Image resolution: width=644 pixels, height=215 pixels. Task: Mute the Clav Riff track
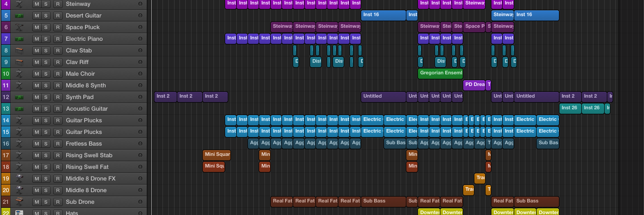pos(37,62)
